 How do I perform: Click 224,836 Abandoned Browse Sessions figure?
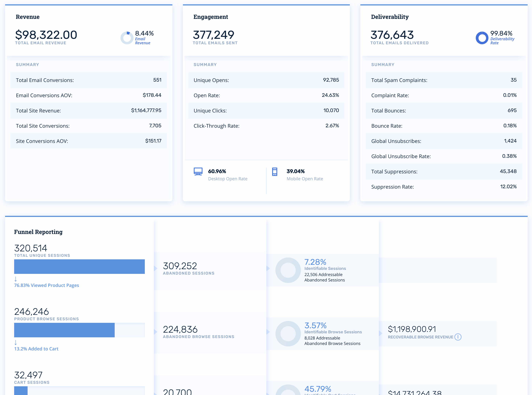[180, 330]
